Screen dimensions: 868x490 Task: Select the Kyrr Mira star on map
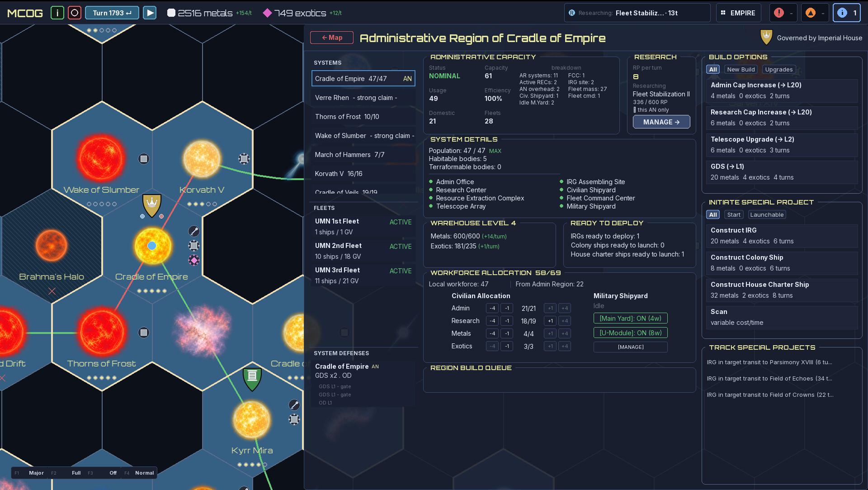coord(252,419)
